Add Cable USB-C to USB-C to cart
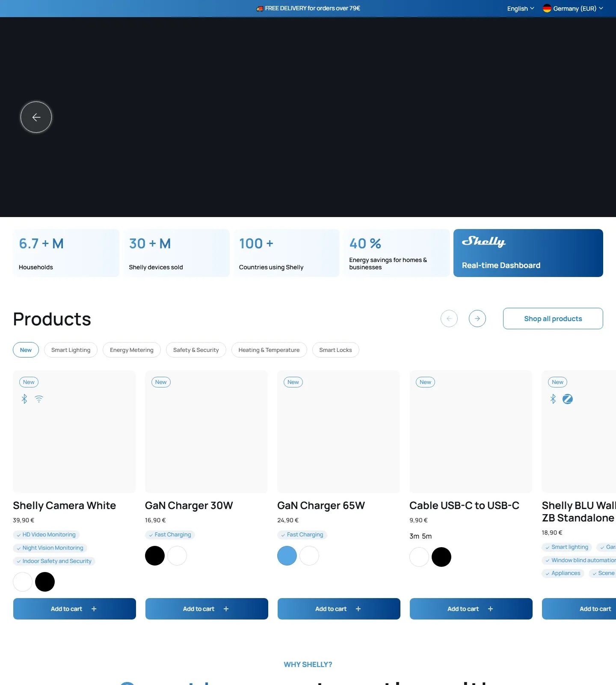616x685 pixels. click(471, 609)
